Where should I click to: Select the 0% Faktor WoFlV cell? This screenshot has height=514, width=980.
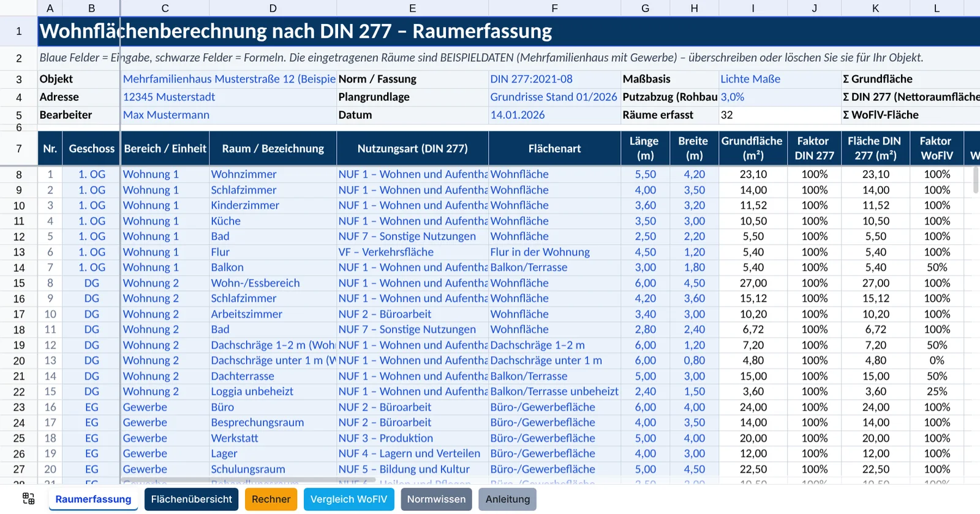point(937,360)
